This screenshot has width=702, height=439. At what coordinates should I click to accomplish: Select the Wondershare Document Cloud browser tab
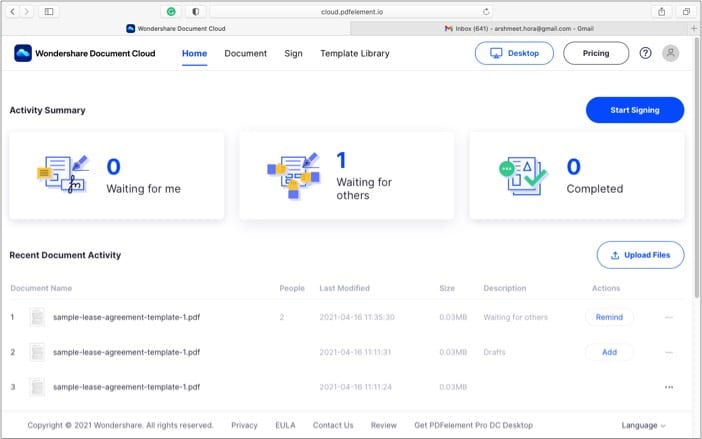[176, 28]
